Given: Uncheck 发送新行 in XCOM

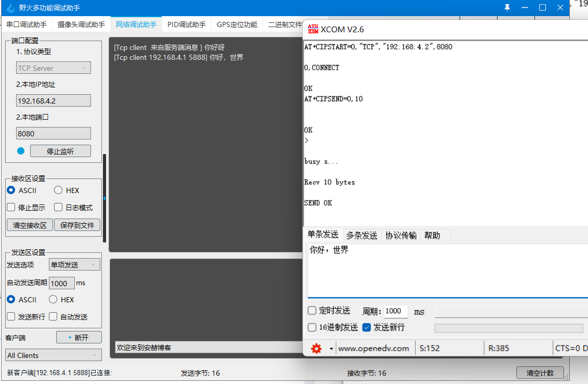Looking at the screenshot, I should click(367, 327).
